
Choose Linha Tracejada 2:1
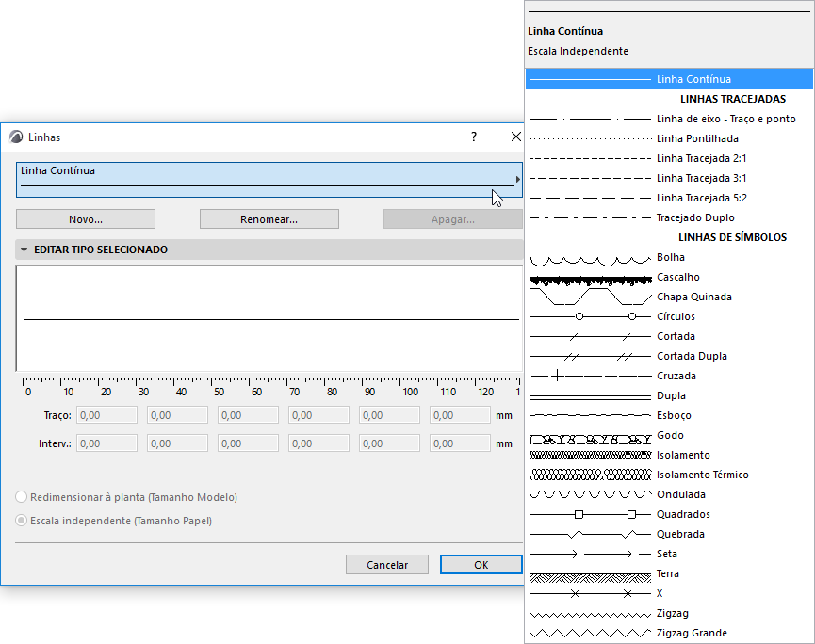669,158
